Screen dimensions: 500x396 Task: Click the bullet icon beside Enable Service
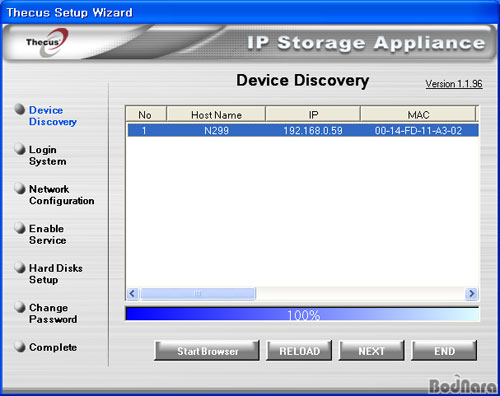click(20, 228)
